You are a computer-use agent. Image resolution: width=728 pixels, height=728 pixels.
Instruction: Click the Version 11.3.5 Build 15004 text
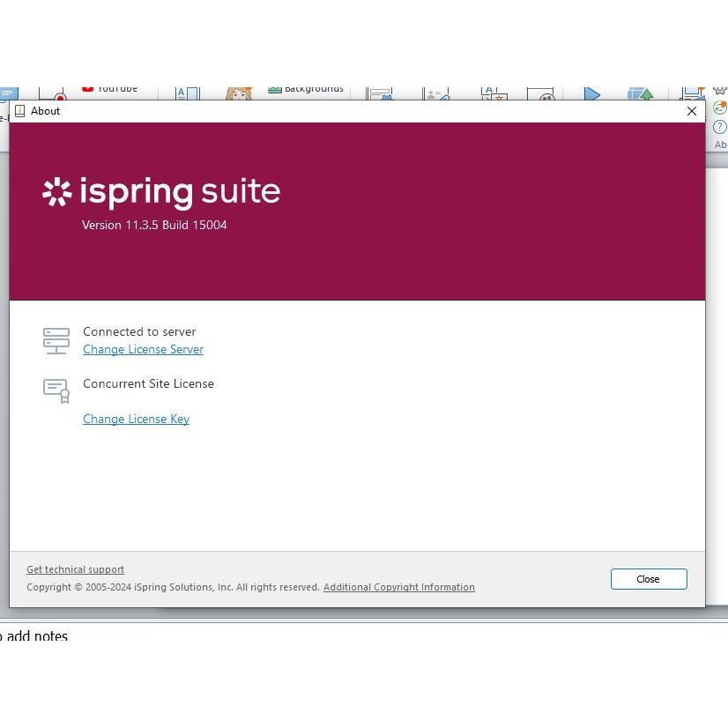pyautogui.click(x=154, y=225)
